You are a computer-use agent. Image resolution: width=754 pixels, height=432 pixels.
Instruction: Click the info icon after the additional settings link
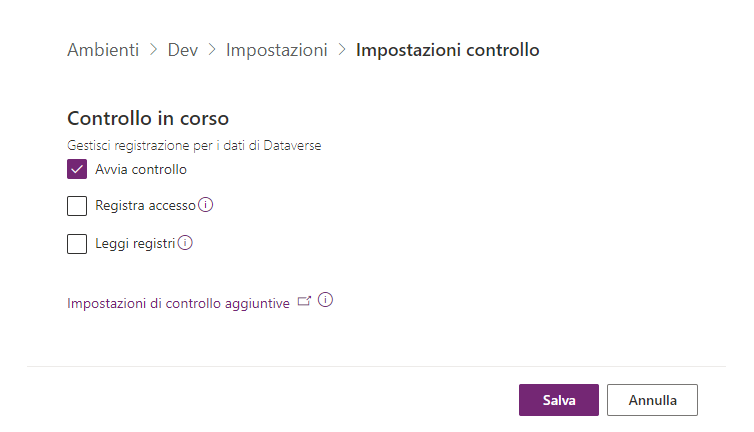tap(325, 300)
